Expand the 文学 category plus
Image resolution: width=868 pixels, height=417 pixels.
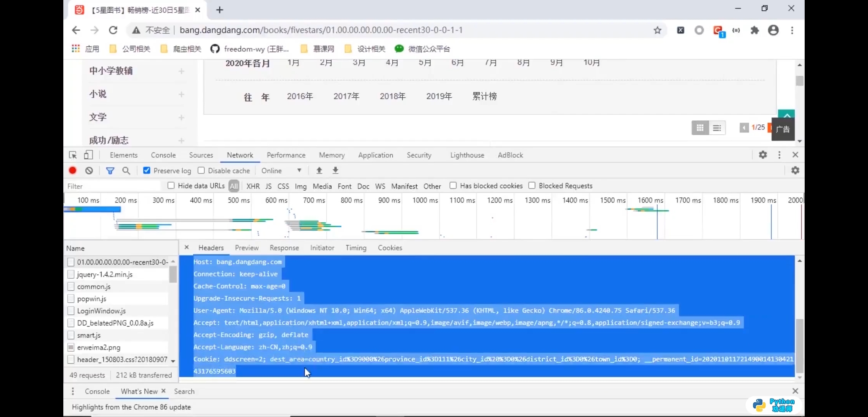coord(181,117)
